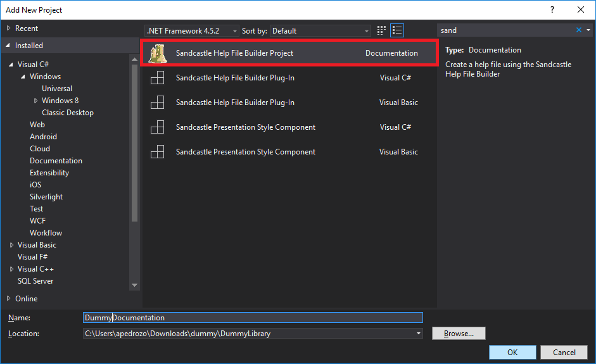
Task: Click the Cancel button
Action: 564,352
